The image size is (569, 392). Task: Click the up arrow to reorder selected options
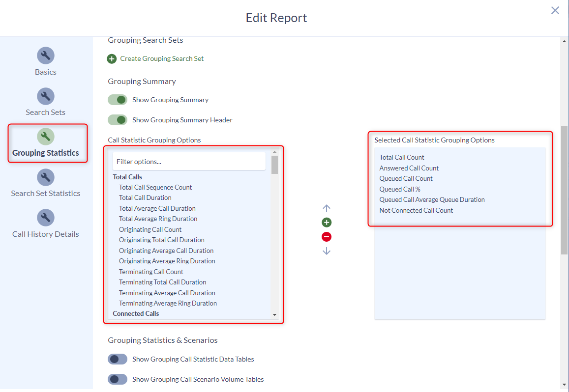pyautogui.click(x=327, y=208)
